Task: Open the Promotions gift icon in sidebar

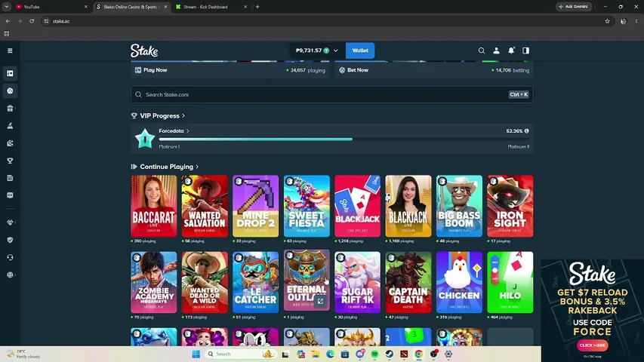Action: click(x=10, y=109)
